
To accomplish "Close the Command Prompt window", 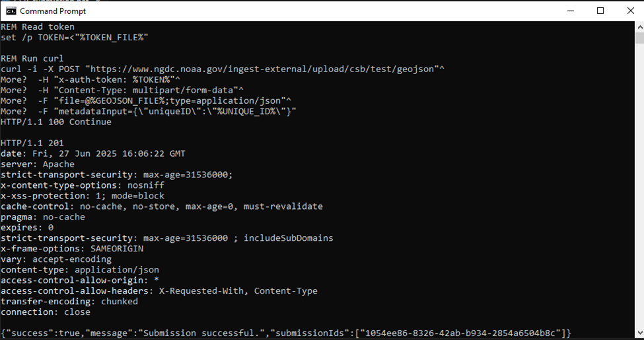I will pyautogui.click(x=629, y=11).
